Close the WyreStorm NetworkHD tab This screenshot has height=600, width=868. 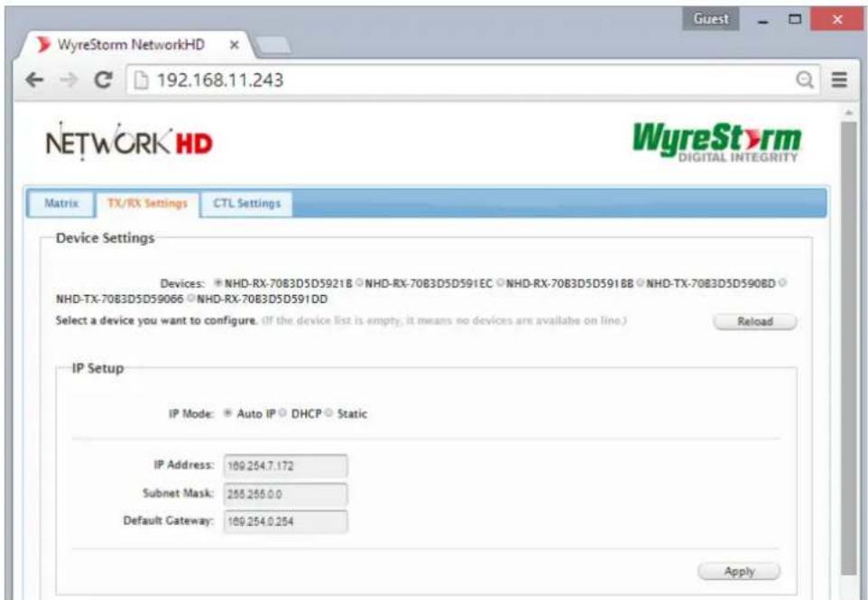(235, 45)
